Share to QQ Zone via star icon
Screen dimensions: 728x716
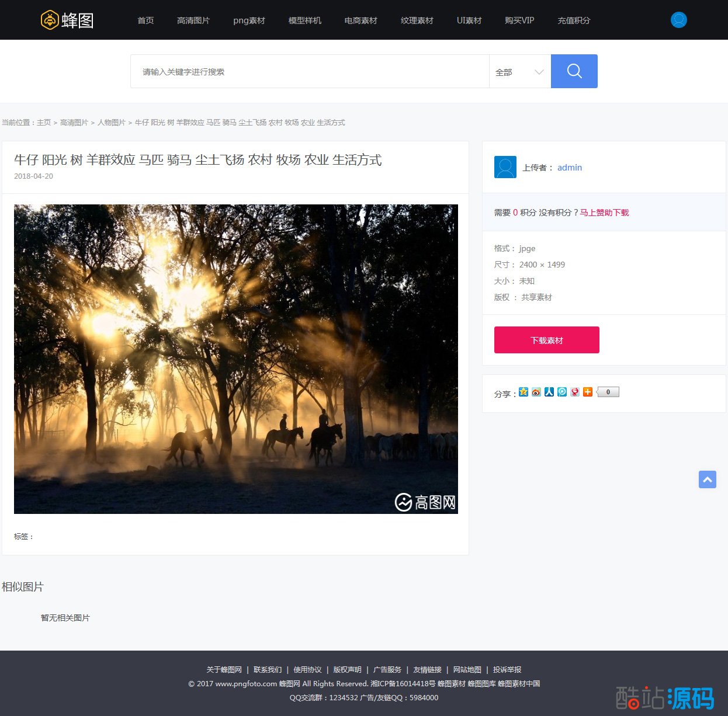click(524, 392)
